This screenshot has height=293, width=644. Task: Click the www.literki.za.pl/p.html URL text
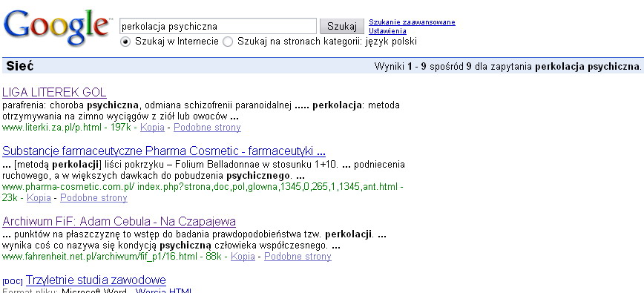pos(52,127)
